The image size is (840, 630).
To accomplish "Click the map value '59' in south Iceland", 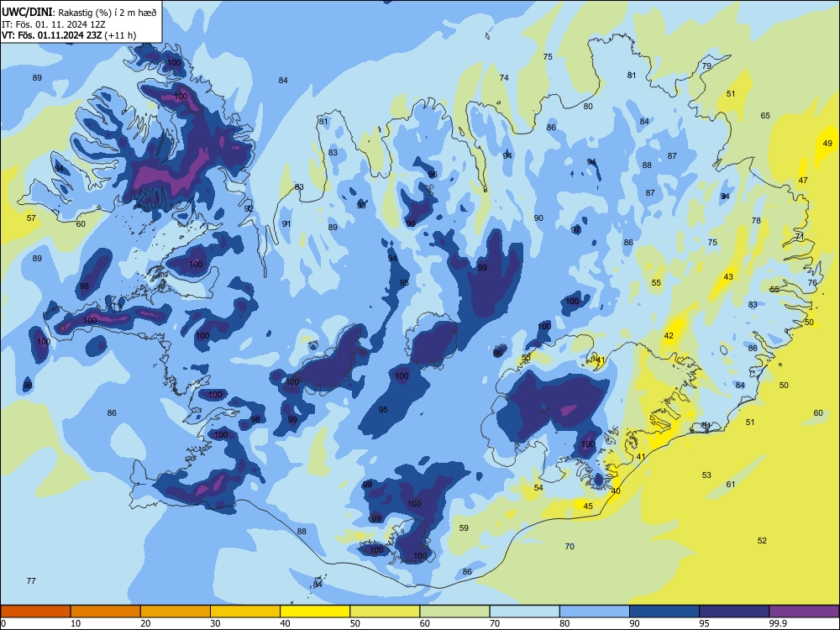I will (x=464, y=528).
